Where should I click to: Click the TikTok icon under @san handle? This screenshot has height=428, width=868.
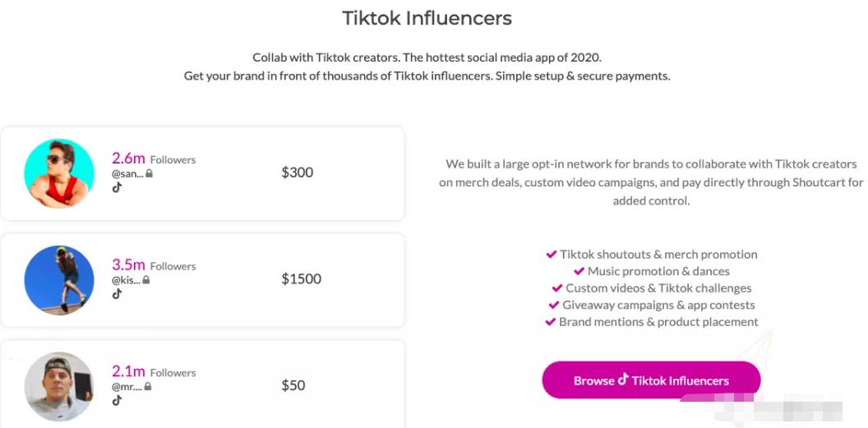[117, 187]
